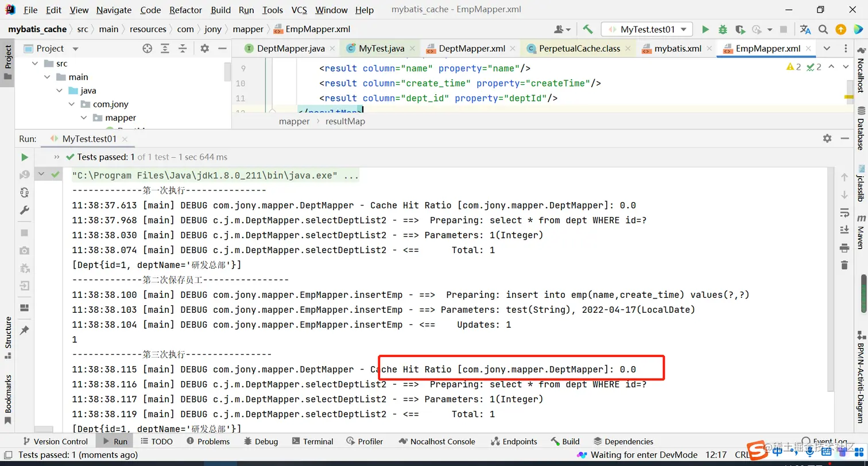Expand all nodes in Project panel
This screenshot has width=868, height=466.
[165, 49]
